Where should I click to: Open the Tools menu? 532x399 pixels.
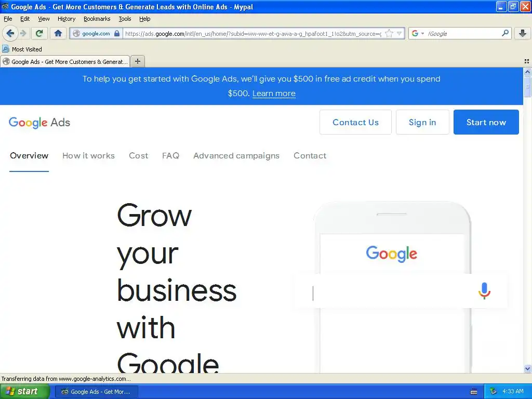click(x=125, y=19)
